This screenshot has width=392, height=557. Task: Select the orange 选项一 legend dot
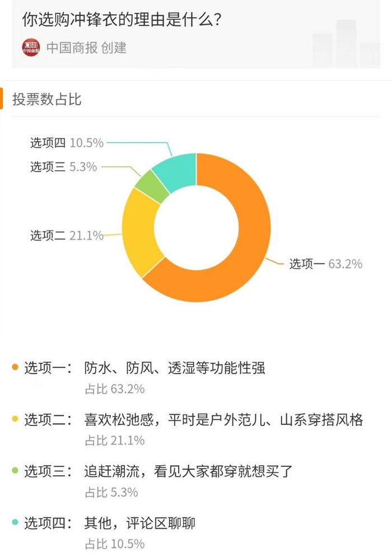[15, 367]
